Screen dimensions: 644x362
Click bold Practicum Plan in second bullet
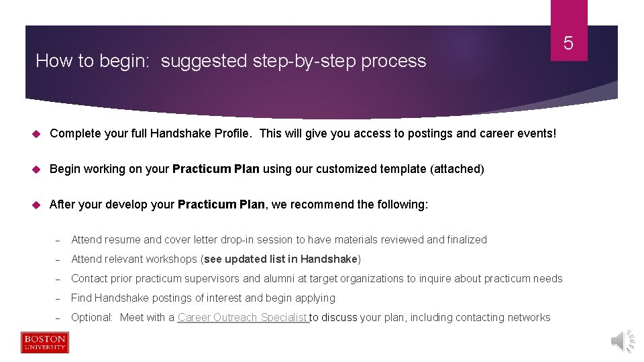point(216,169)
